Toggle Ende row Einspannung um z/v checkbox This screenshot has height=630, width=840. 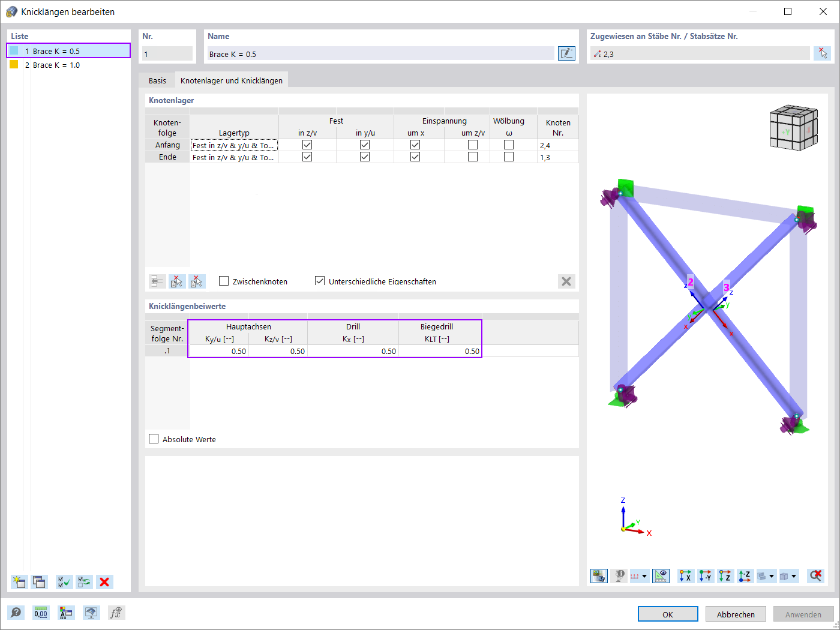point(473,157)
